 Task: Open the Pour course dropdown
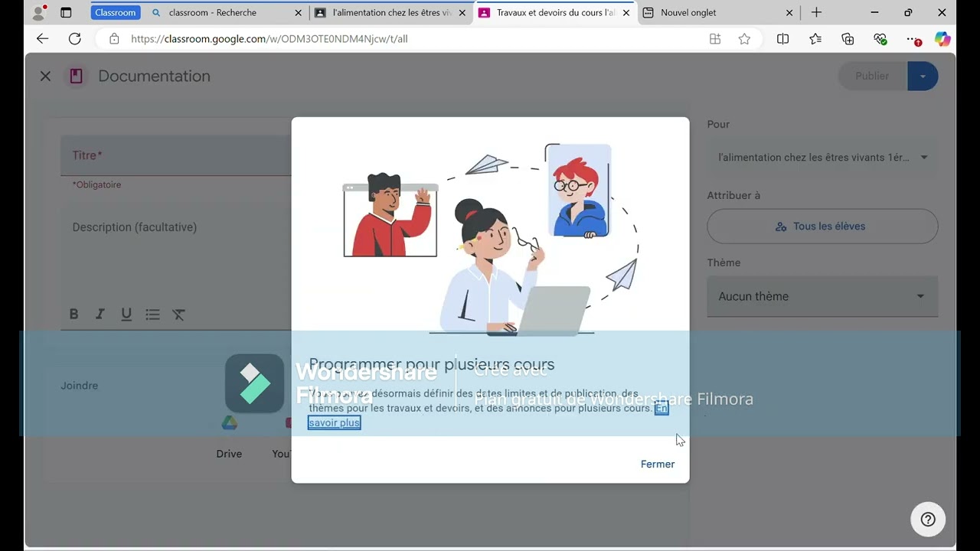click(822, 158)
